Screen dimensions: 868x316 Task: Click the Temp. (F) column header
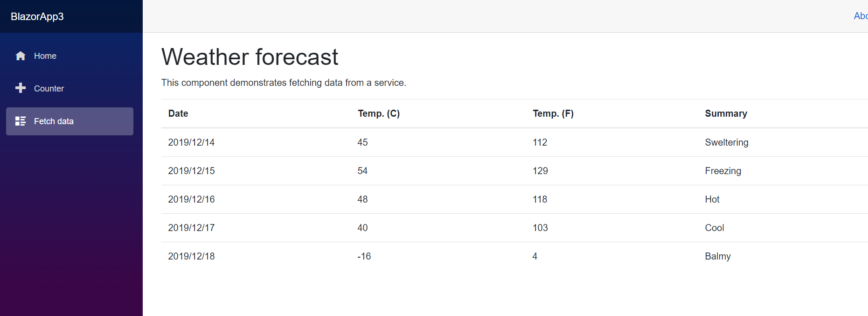(x=553, y=113)
